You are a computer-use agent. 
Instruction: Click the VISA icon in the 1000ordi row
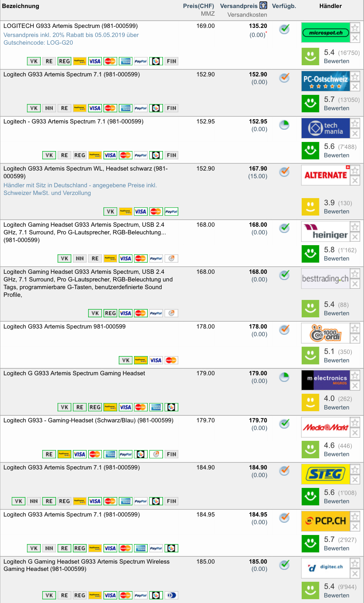[x=156, y=360]
